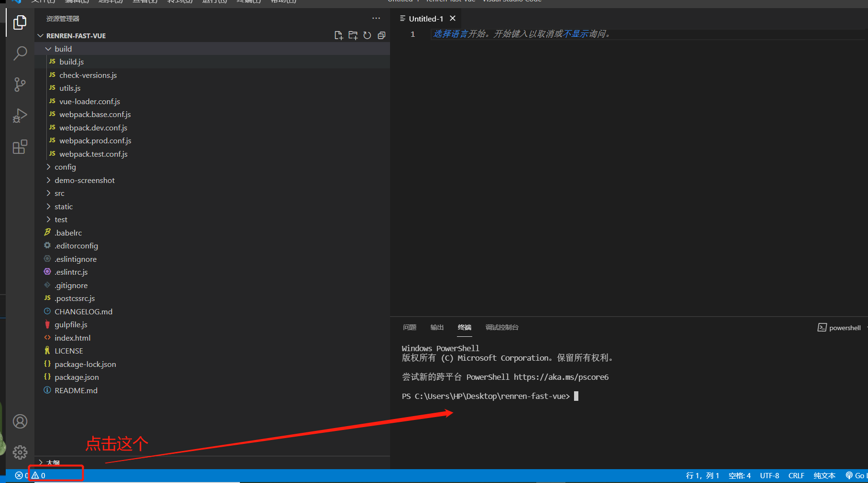Click the CRLF line ending status item
This screenshot has width=868, height=483.
click(796, 476)
